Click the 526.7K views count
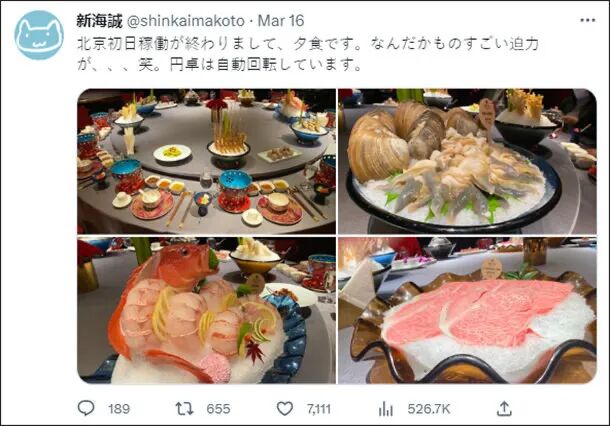 [429, 409]
